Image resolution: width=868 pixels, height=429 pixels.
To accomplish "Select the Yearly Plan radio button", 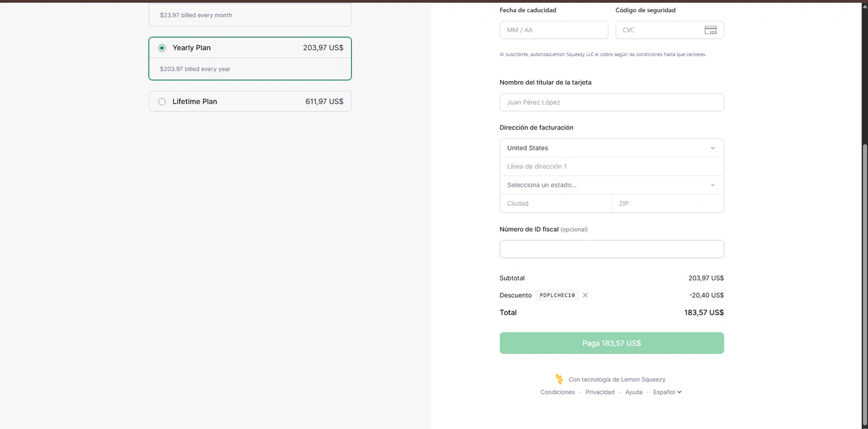I will (x=162, y=48).
